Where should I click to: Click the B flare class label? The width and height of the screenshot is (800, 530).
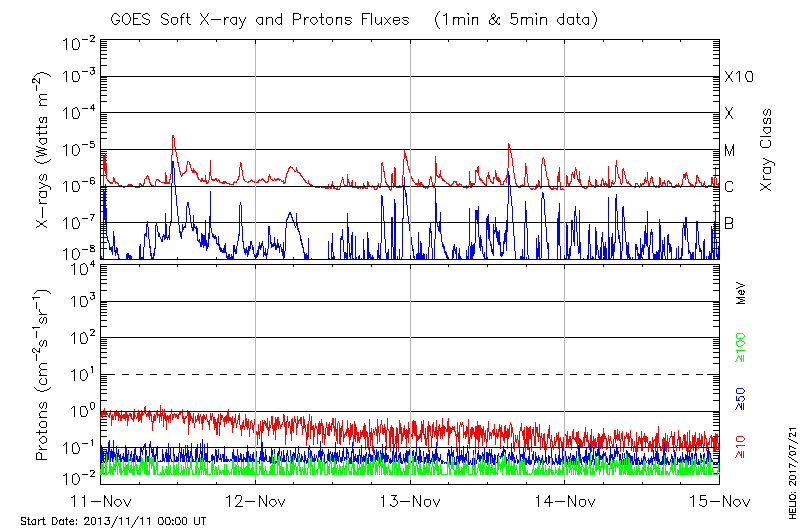[729, 223]
